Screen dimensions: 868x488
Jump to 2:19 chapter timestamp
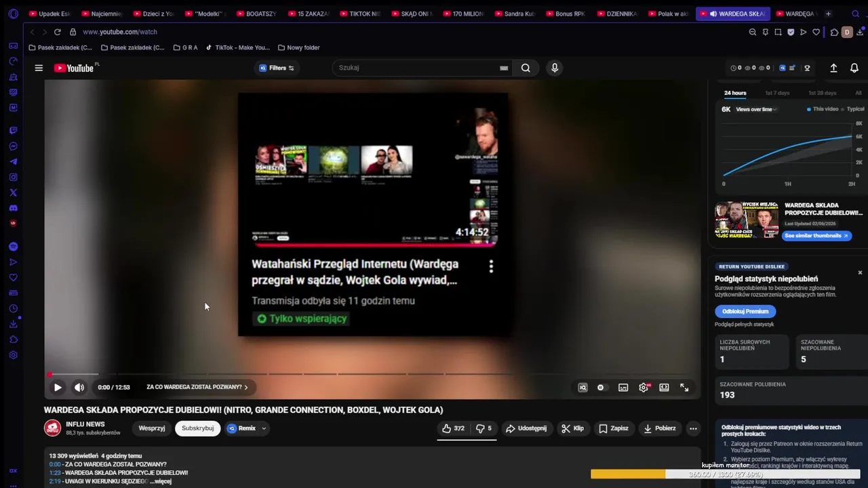click(x=54, y=481)
